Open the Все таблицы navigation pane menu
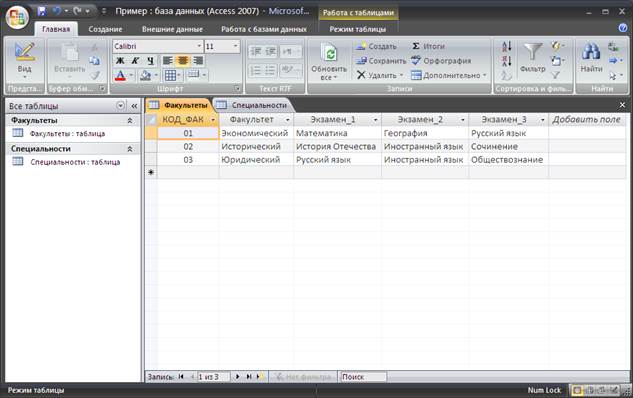This screenshot has width=633, height=398. (x=120, y=106)
